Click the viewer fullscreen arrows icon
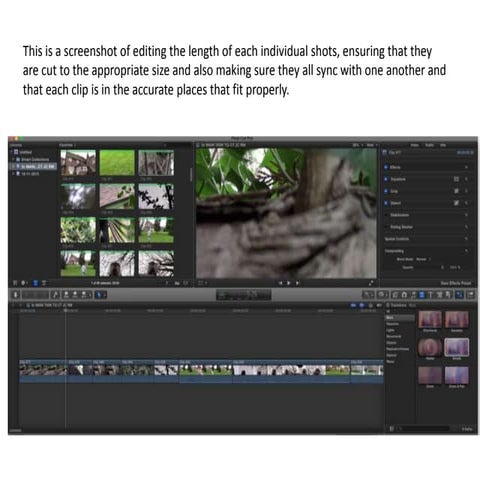This screenshot has width=480, height=480. point(371,283)
